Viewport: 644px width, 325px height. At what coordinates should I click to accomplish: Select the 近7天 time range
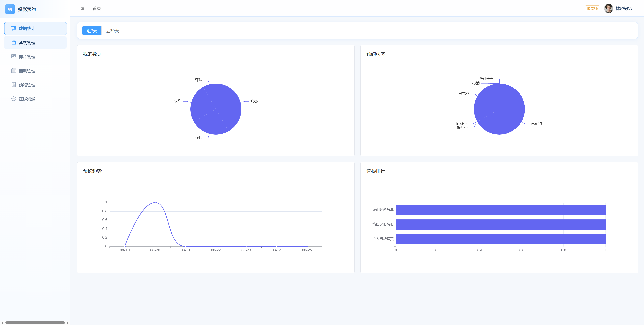(x=92, y=31)
